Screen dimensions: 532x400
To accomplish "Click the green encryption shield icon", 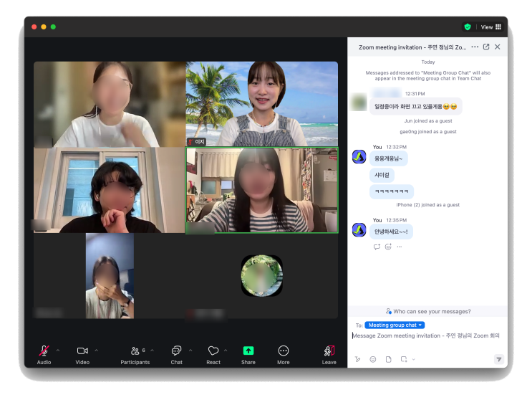I will pyautogui.click(x=468, y=27).
